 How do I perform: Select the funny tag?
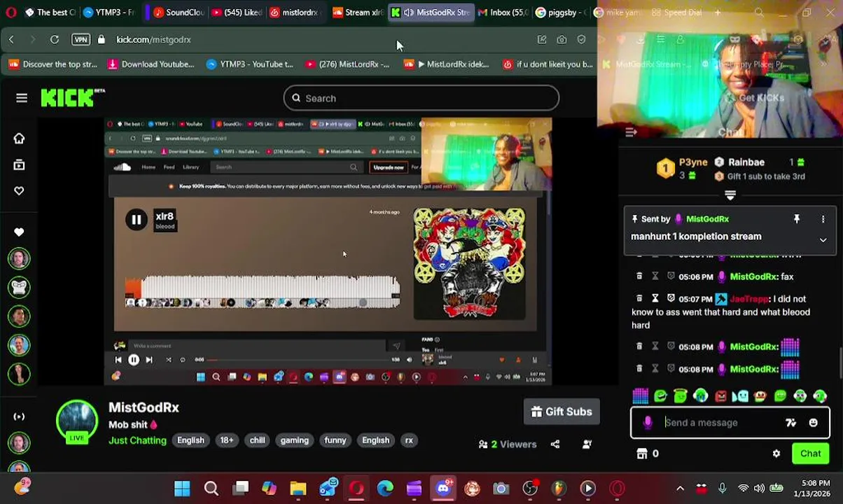[335, 440]
